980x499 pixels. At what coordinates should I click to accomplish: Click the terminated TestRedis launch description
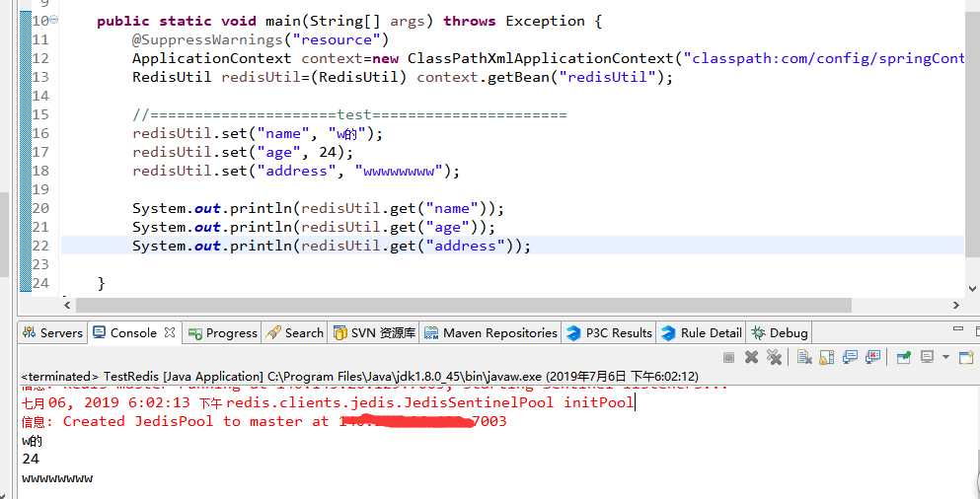coord(359,377)
